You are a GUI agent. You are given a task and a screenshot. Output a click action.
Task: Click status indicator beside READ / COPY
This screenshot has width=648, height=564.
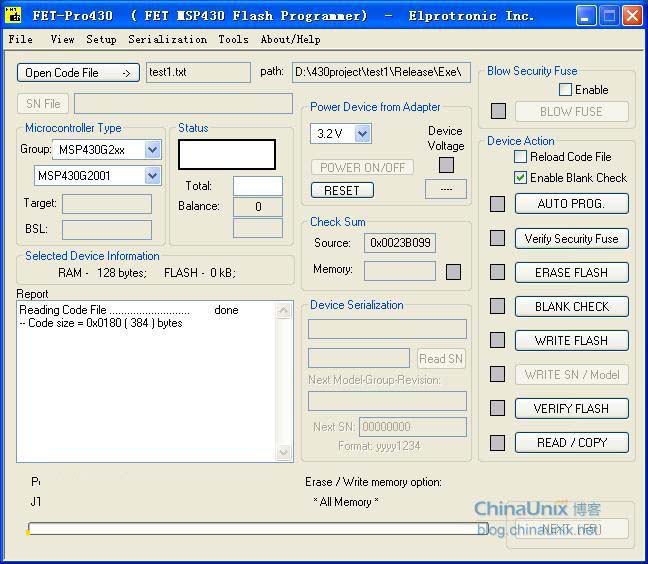point(497,443)
